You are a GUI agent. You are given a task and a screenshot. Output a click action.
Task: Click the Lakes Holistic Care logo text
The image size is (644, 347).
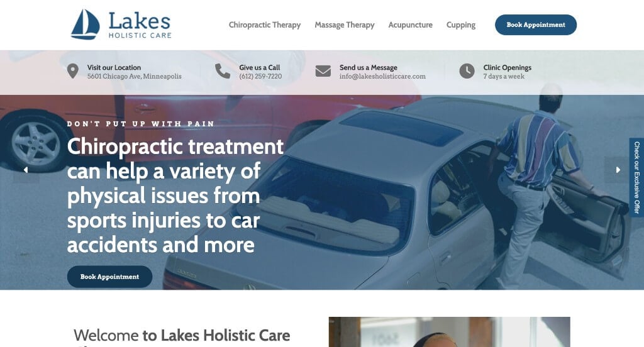[x=140, y=26]
